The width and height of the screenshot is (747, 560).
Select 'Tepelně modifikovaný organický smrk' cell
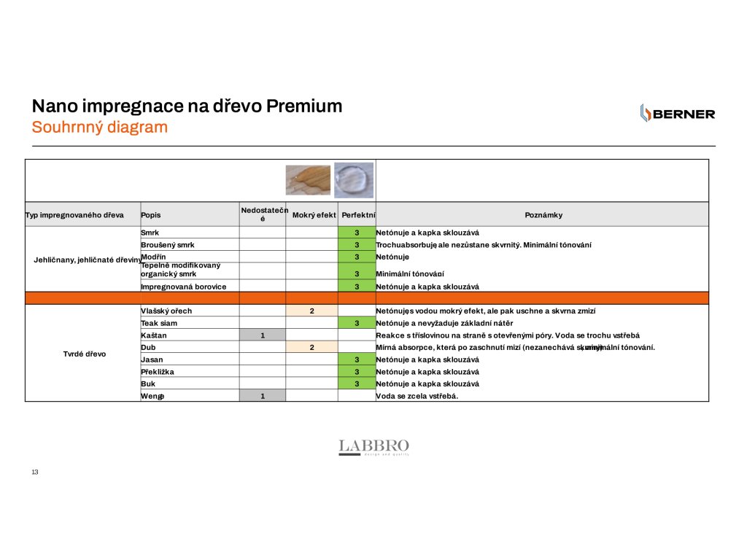pyautogui.click(x=190, y=270)
